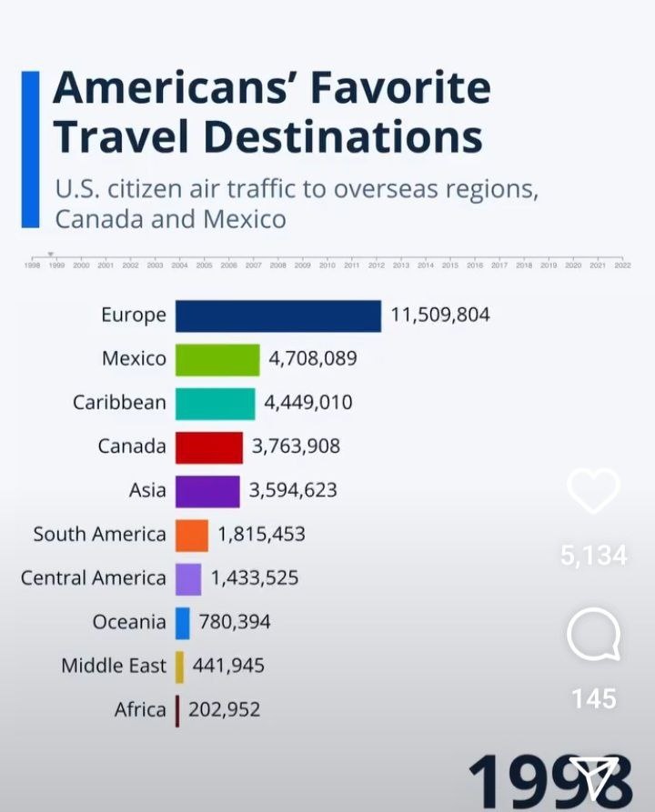Select 2010 on the year timeline

327,266
